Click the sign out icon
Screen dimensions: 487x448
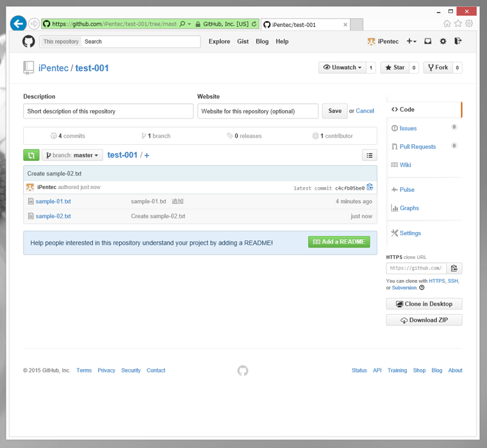pos(458,41)
